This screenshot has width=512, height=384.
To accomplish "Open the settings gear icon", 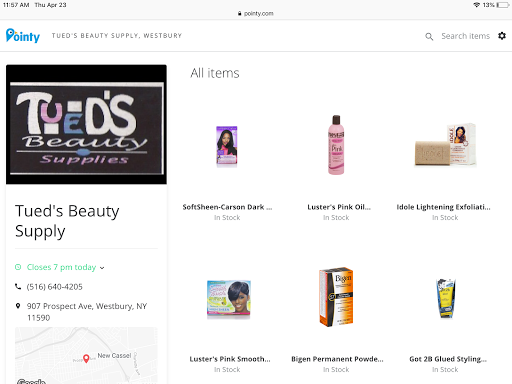I will point(502,36).
